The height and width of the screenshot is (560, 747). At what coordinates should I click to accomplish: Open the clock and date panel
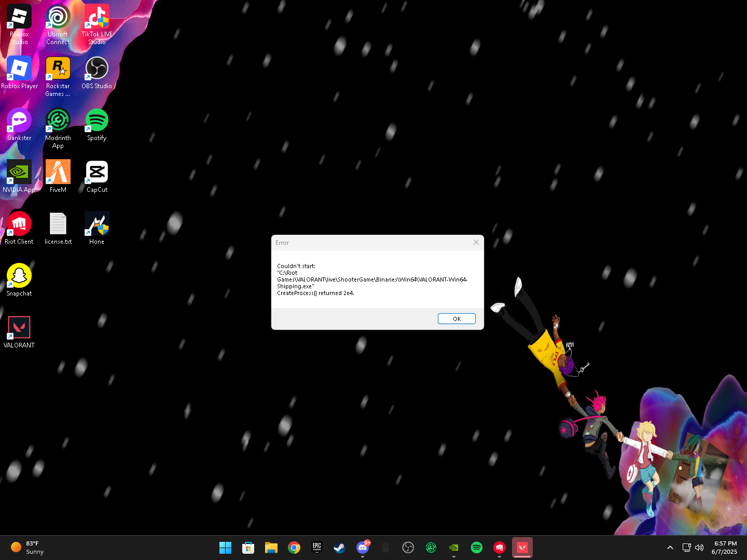click(x=725, y=548)
